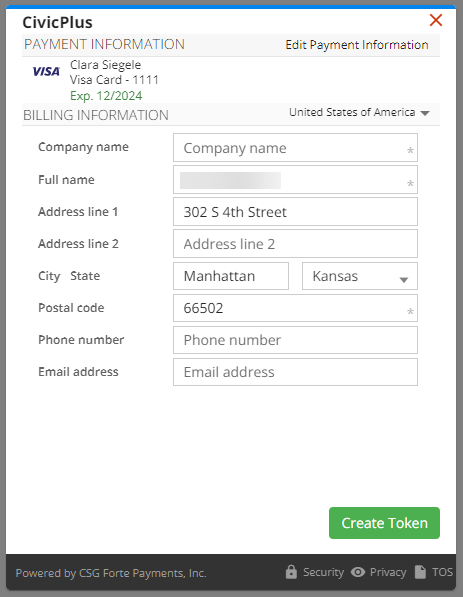The image size is (463, 597).
Task: Select the Email address field
Action: click(295, 372)
